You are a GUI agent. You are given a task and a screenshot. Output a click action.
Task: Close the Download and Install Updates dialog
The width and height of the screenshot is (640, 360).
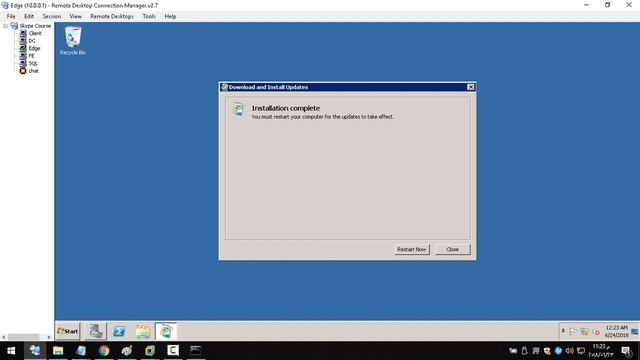(470, 87)
